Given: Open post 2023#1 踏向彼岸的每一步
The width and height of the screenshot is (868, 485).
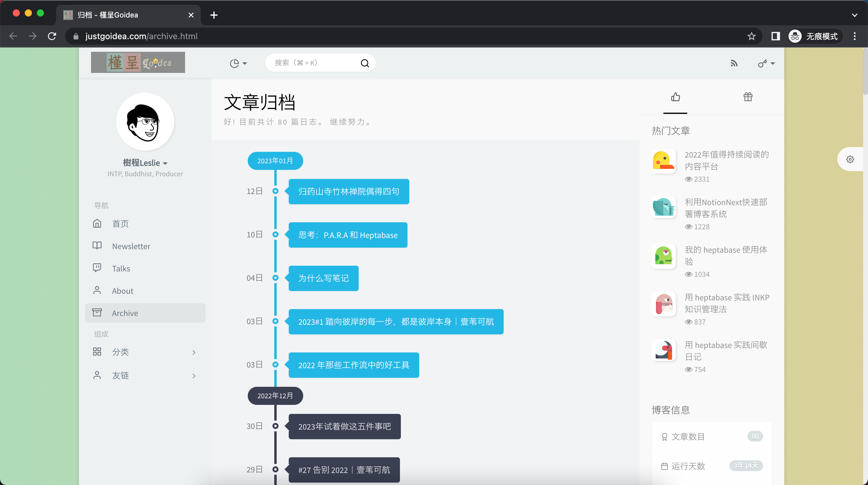Looking at the screenshot, I should pos(396,322).
